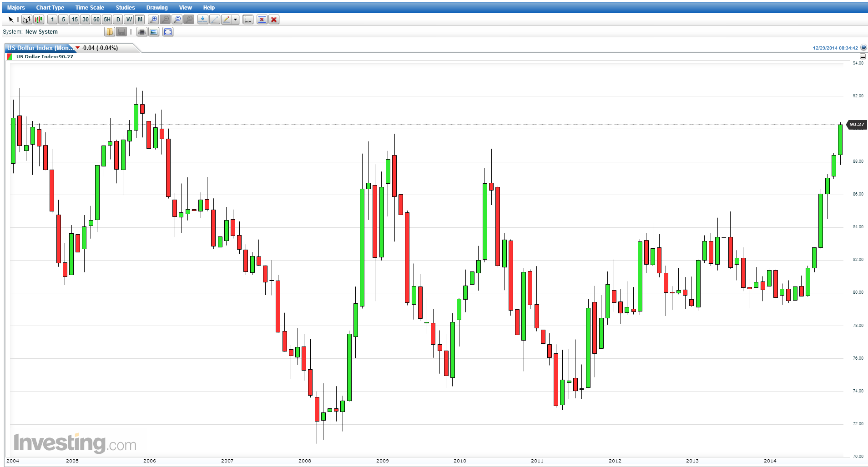Toggle monthly (M) time scale
The height and width of the screenshot is (467, 868).
140,20
